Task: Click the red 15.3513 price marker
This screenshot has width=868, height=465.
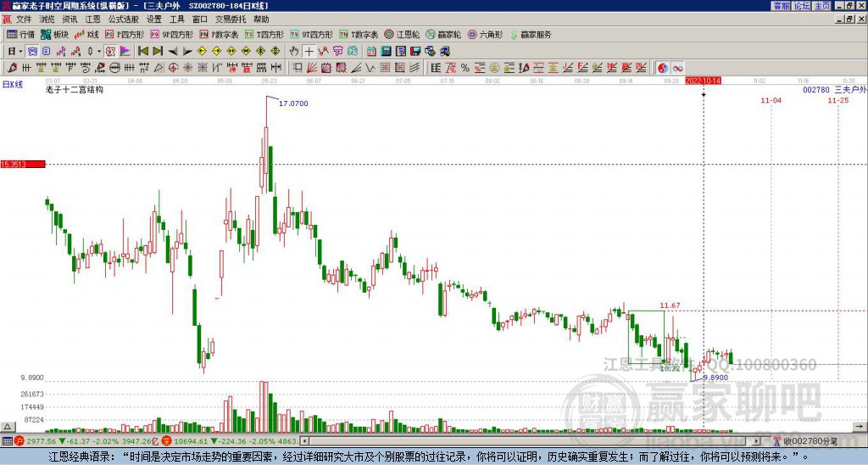Action: [x=23, y=164]
